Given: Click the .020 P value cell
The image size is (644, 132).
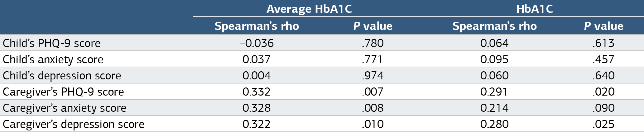Looking at the screenshot, I should (x=603, y=92).
